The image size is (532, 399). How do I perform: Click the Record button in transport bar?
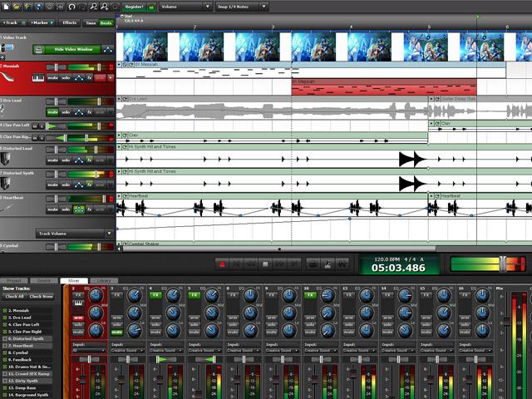[x=222, y=264]
